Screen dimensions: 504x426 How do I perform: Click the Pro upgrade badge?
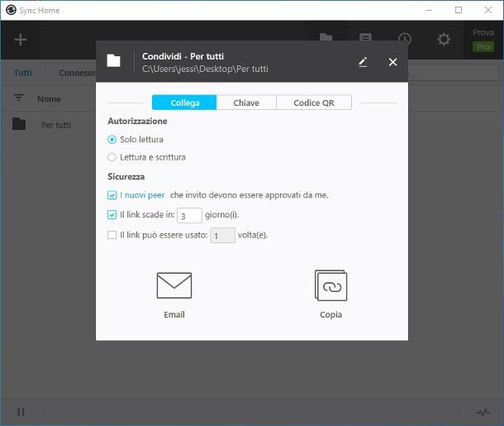[x=483, y=47]
